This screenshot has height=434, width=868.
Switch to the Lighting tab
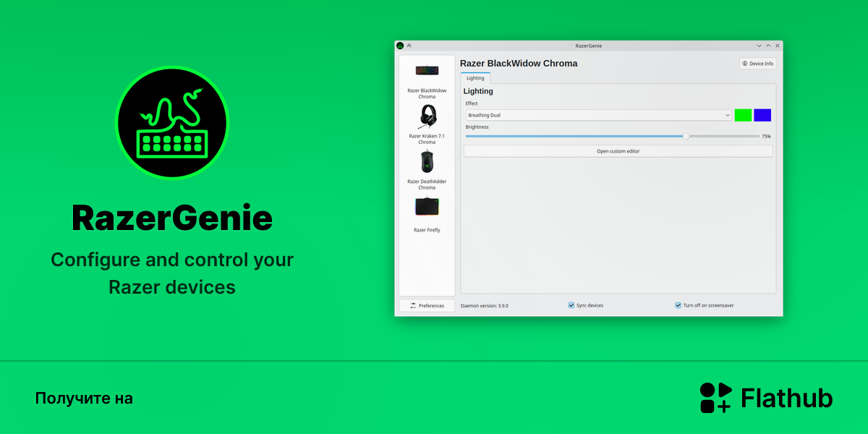tap(475, 78)
